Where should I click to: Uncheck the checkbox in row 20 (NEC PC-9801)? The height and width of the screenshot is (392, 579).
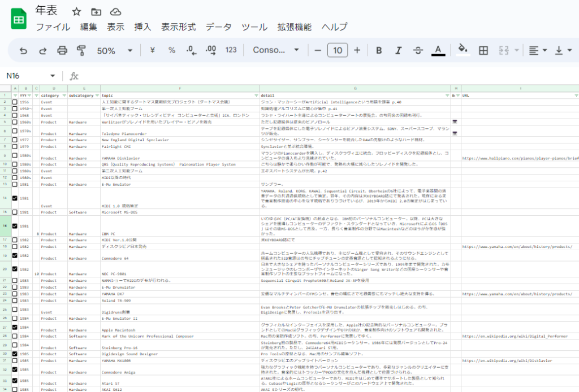tap(15, 269)
